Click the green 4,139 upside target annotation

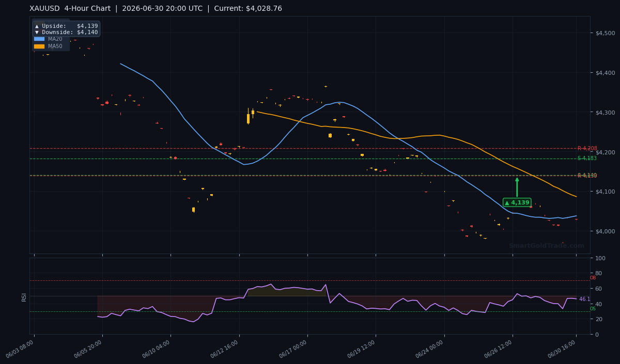pyautogui.click(x=517, y=202)
